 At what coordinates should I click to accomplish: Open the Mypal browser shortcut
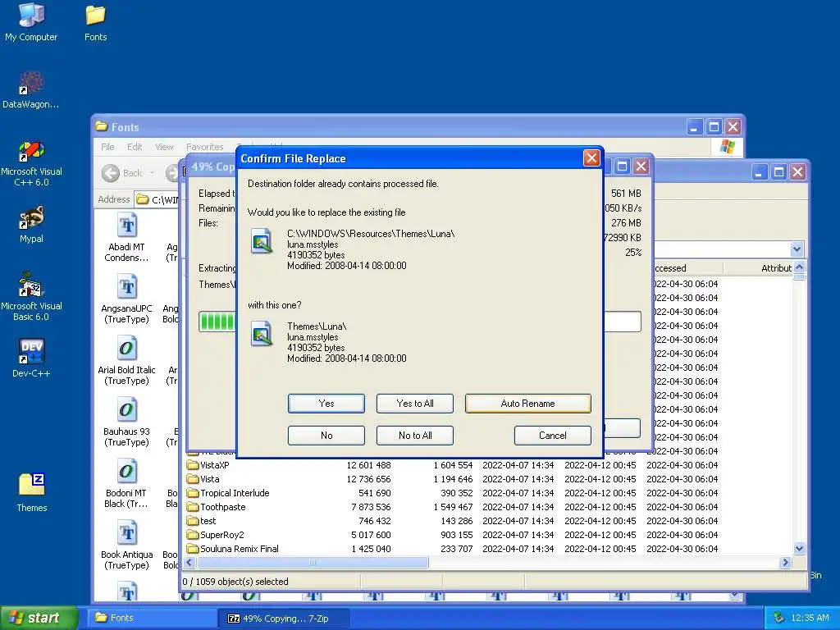[x=31, y=225]
